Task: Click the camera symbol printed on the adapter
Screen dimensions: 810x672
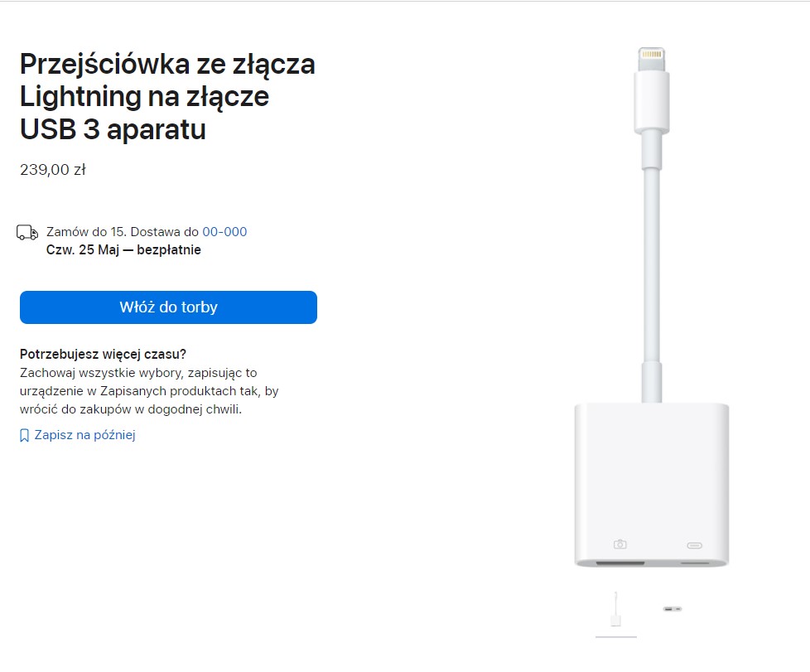Action: 620,544
